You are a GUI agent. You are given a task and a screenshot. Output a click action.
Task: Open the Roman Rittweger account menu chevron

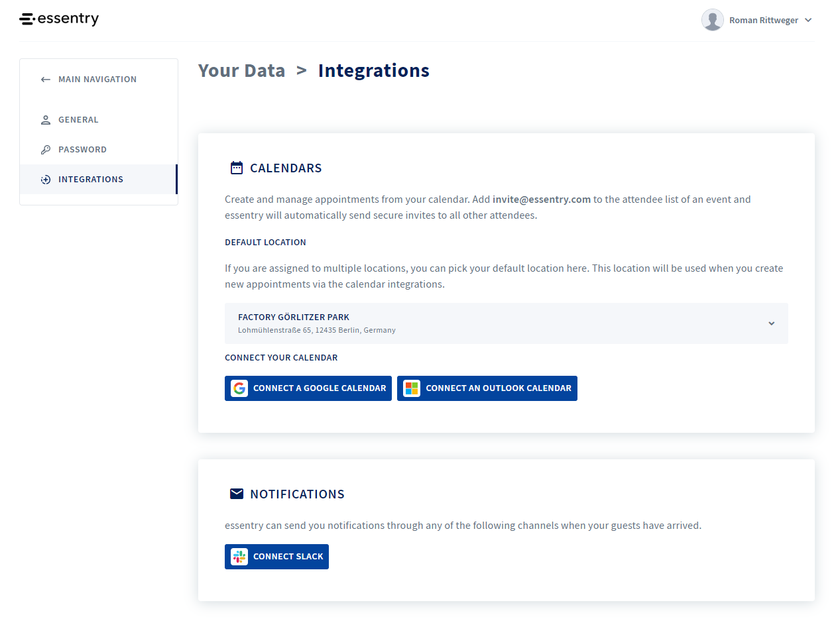pyautogui.click(x=808, y=21)
